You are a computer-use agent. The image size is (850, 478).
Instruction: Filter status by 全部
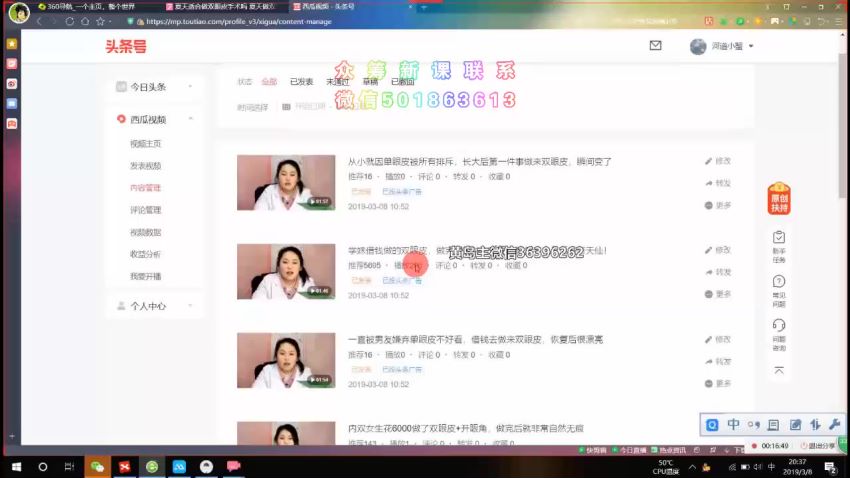coord(269,82)
